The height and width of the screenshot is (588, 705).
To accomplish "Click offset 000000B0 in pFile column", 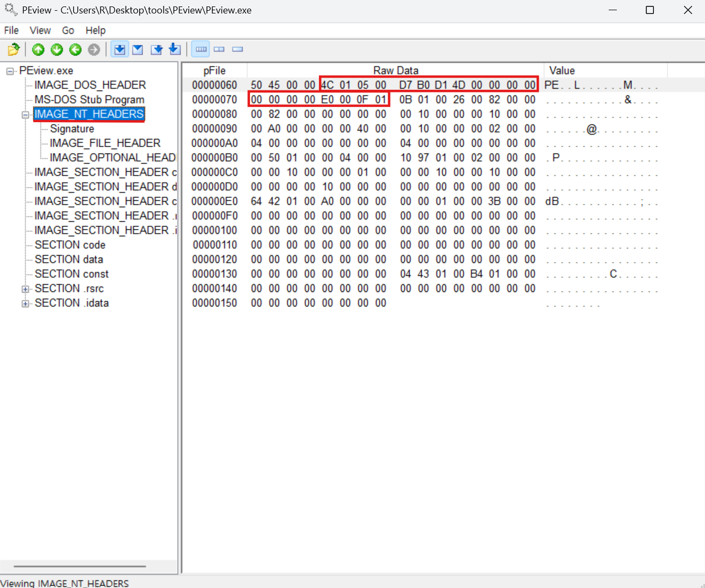I will point(215,158).
